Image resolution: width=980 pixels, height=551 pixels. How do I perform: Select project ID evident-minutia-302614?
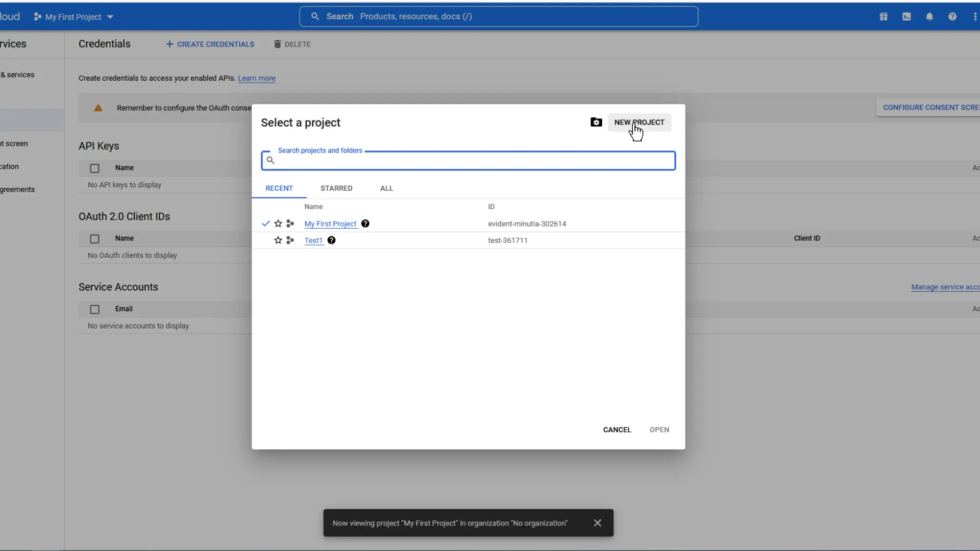pos(527,224)
